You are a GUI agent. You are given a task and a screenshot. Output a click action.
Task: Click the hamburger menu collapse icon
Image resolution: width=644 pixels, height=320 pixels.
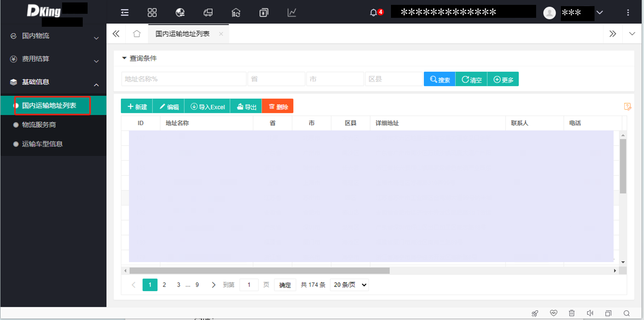pyautogui.click(x=125, y=13)
